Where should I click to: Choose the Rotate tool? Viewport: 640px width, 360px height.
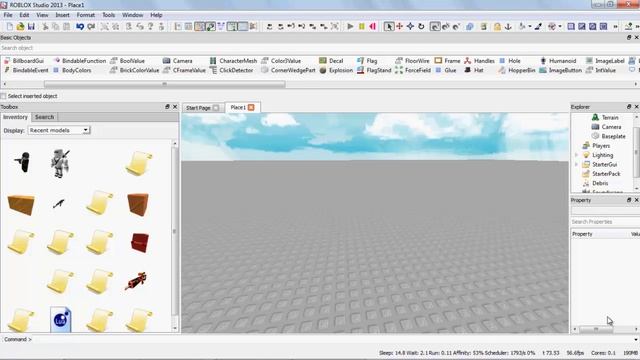[x=421, y=27]
